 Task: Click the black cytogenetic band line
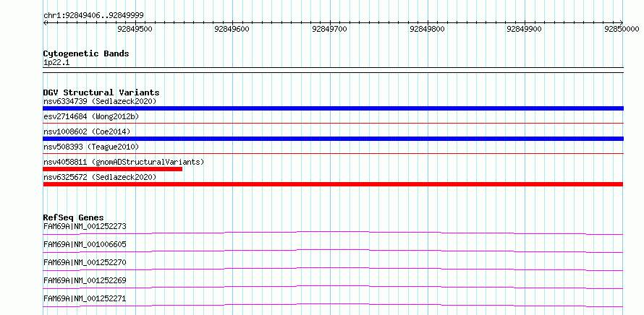(333, 70)
